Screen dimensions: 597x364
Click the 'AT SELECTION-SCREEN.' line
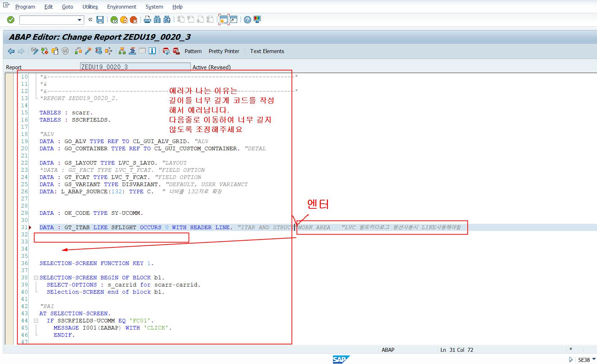75,313
